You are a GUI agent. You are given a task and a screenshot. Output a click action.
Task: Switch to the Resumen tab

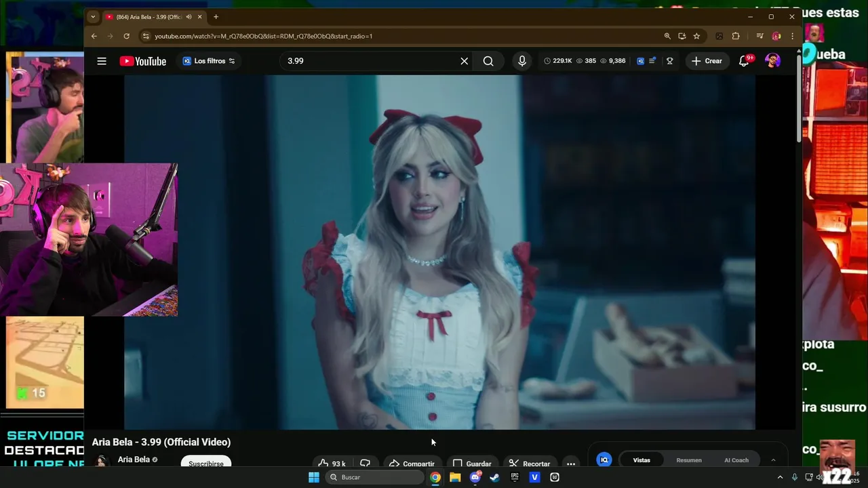(x=689, y=460)
